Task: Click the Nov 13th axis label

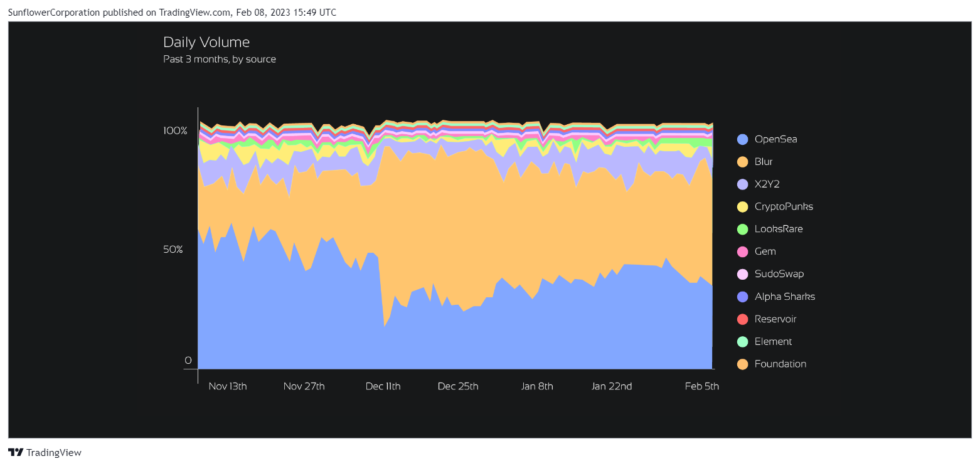Action: pos(228,386)
